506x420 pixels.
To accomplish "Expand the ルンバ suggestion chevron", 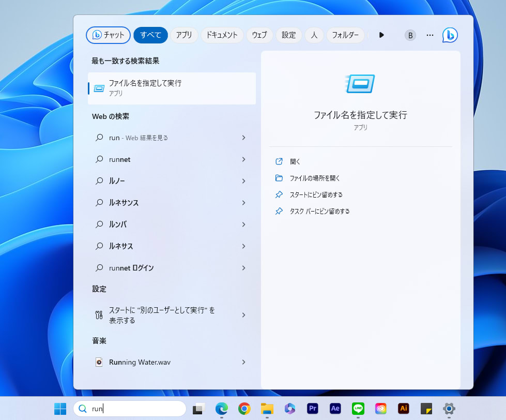I will point(243,224).
